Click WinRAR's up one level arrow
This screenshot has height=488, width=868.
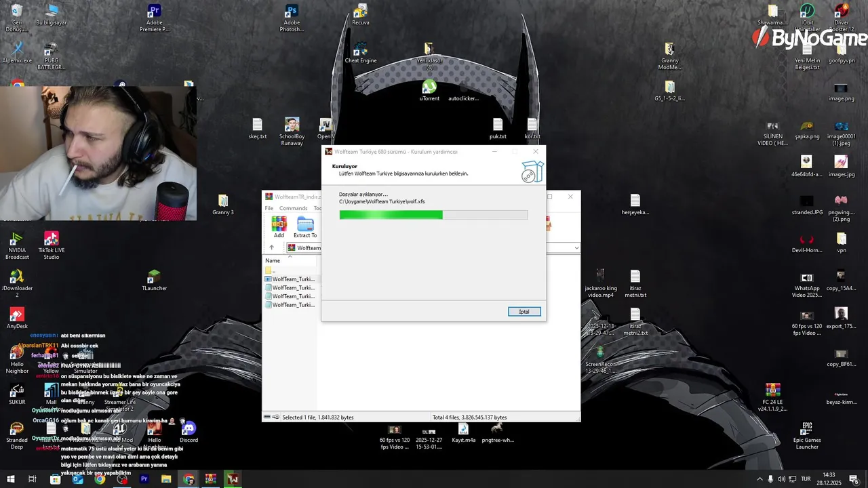click(271, 248)
